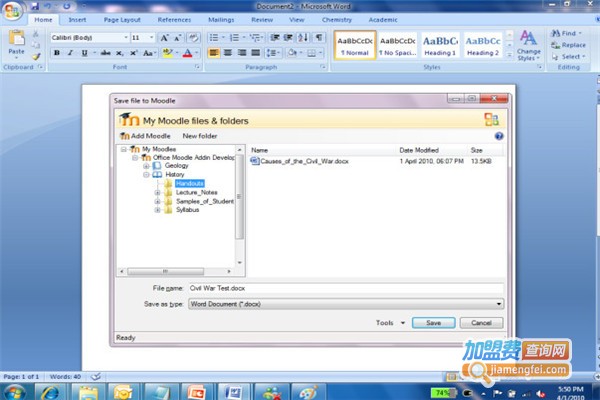Expand the Geology tree node
This screenshot has width=600, height=400.
pos(145,165)
